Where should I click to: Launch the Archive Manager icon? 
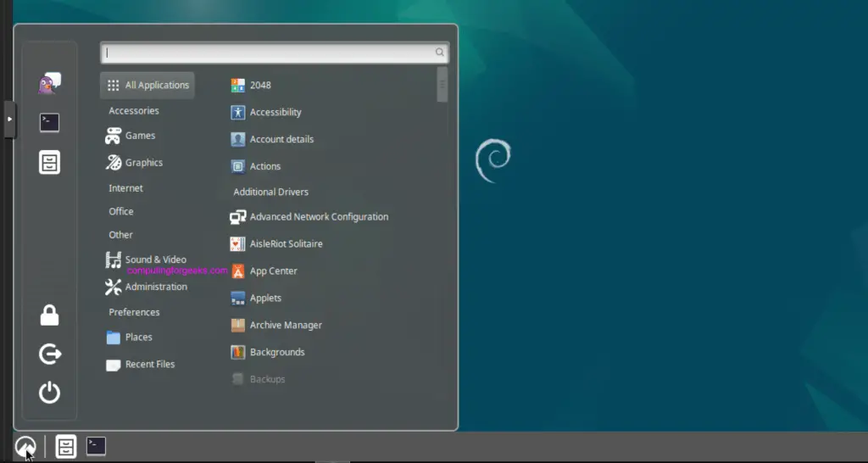pos(238,325)
